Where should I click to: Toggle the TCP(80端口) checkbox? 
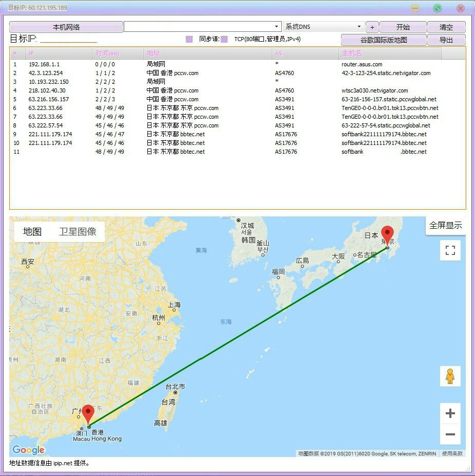(x=224, y=39)
